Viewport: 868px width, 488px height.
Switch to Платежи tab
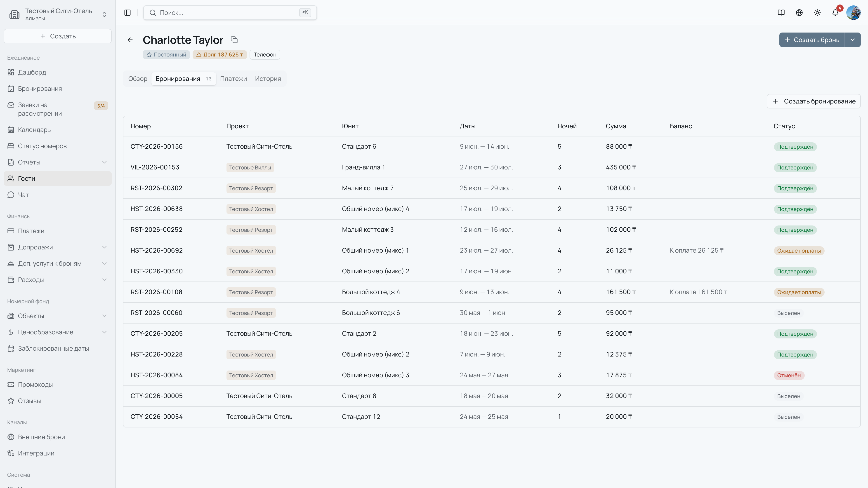[x=234, y=79]
